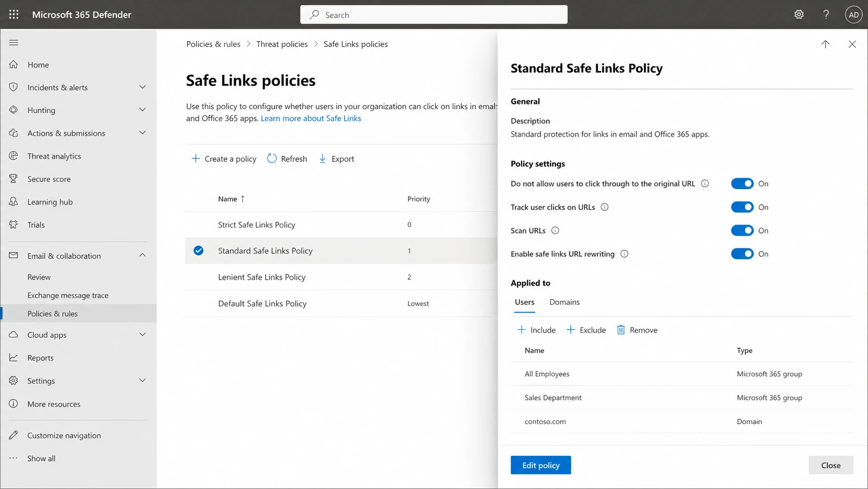
Task: Select the All Employees row
Action: point(682,374)
